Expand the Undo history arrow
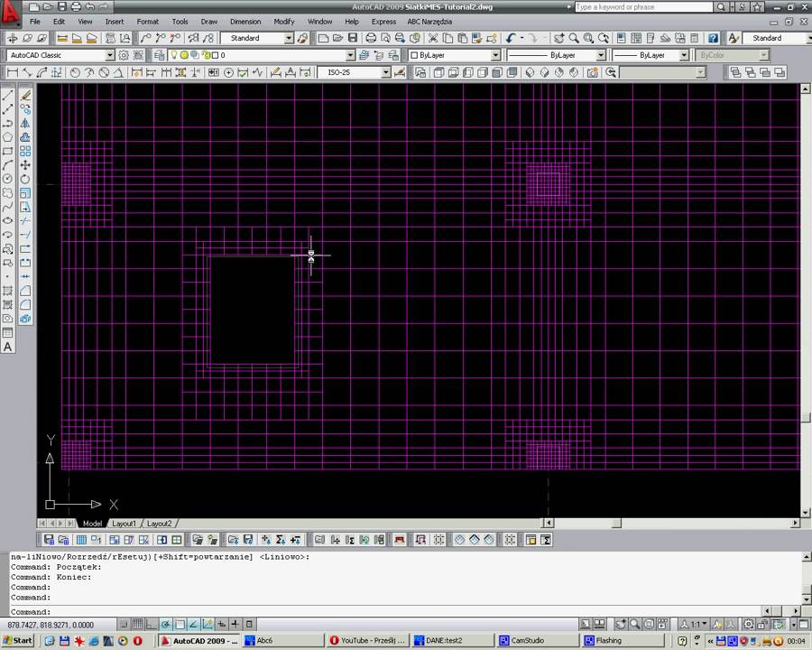Viewport: 812px width, 650px height. 521,38
